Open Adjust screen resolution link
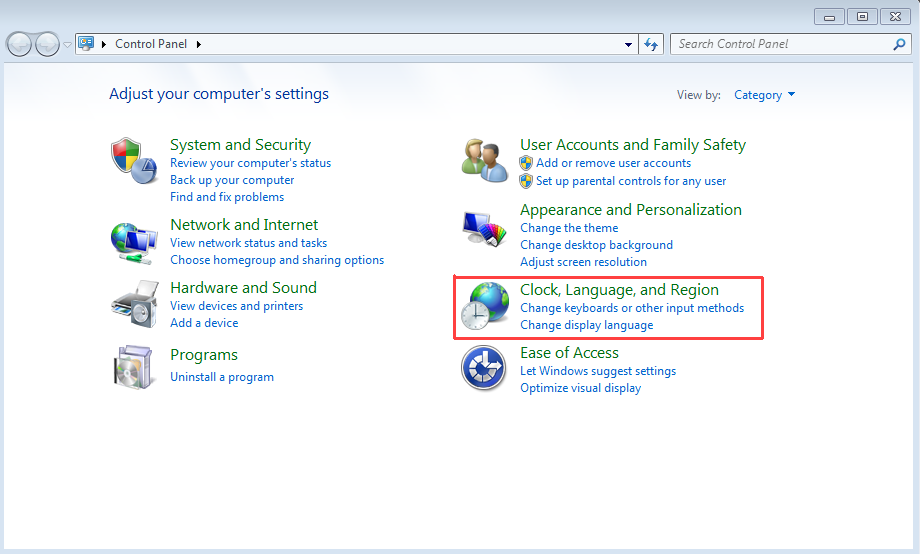This screenshot has height=554, width=920. coord(583,262)
